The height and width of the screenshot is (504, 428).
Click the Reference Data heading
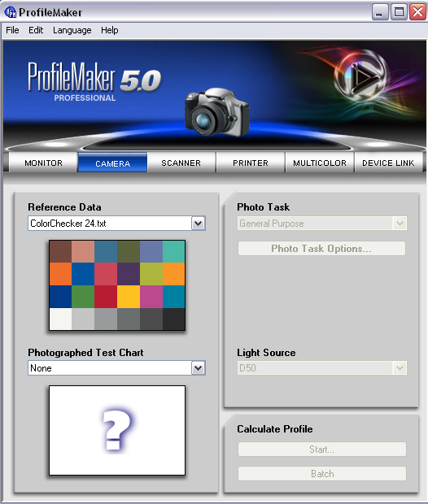pos(64,207)
